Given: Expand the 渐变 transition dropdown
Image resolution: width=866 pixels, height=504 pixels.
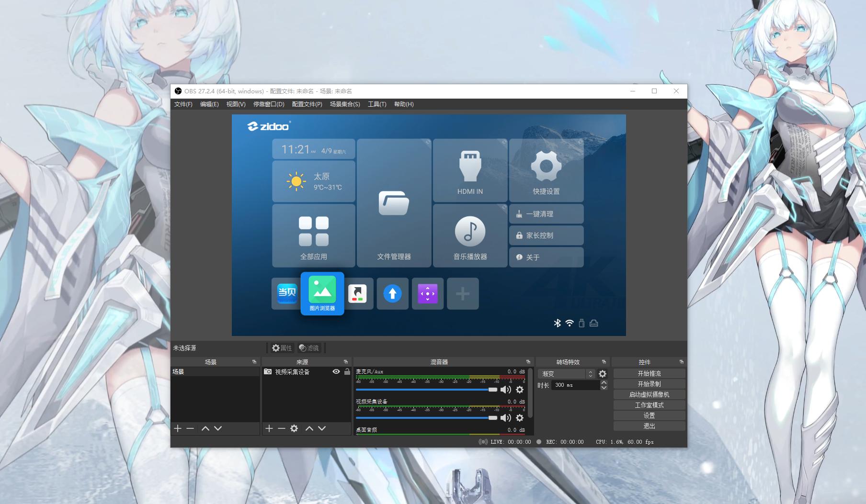Looking at the screenshot, I should click(x=591, y=374).
